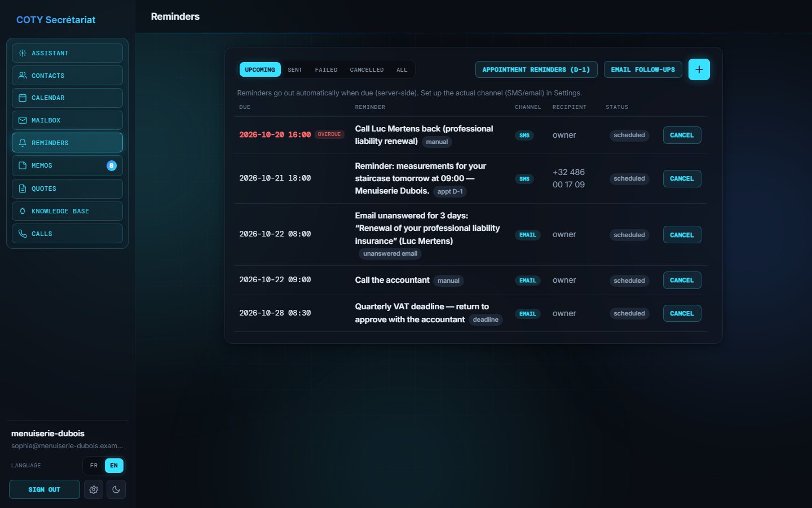Switch to the Sent tab
812x508 pixels.
(x=295, y=69)
